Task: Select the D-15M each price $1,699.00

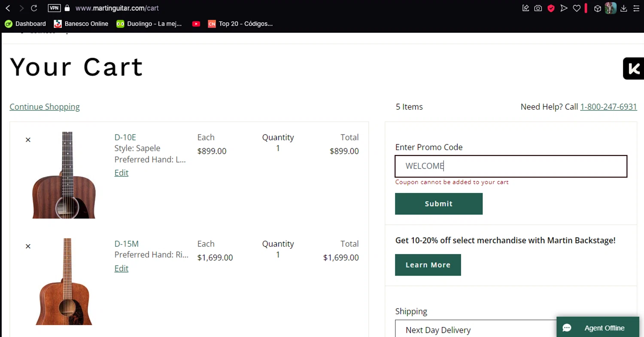Action: [215, 257]
